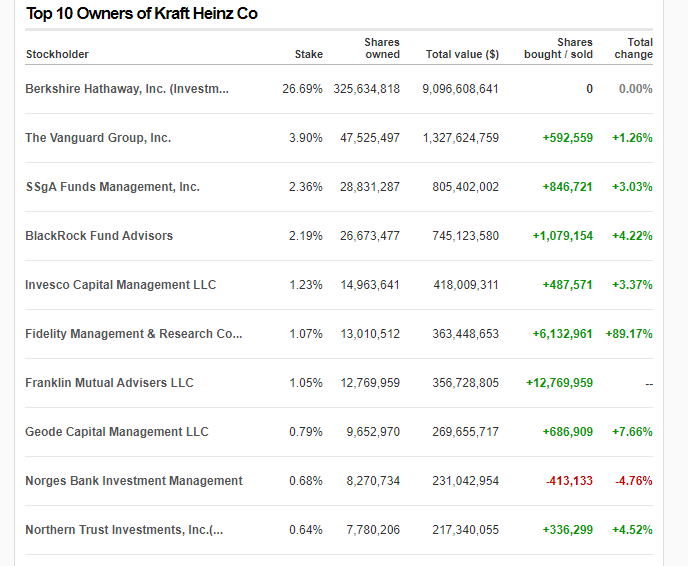Select total value 1,327,624,759
Screen dimensions: 688x566
click(461, 138)
